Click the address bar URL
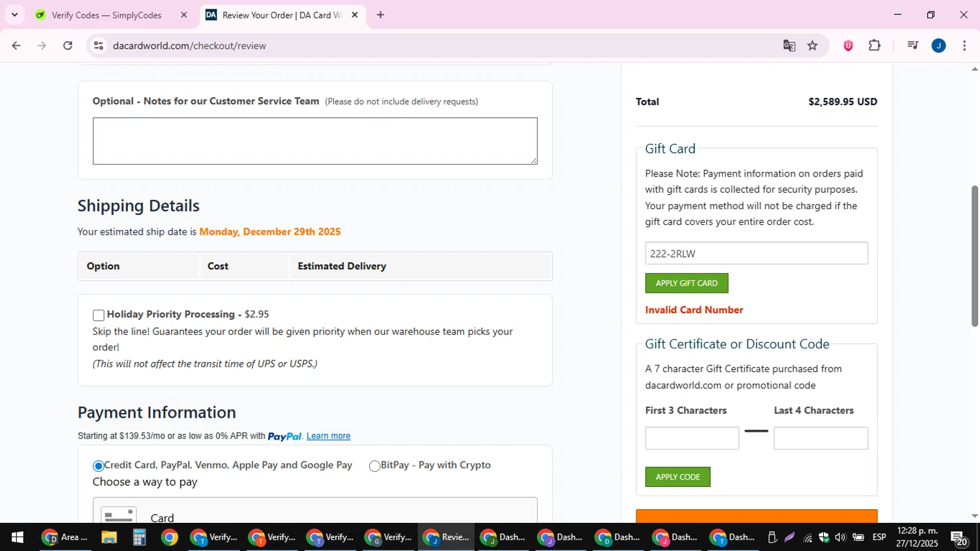Image resolution: width=980 pixels, height=551 pixels. (189, 46)
